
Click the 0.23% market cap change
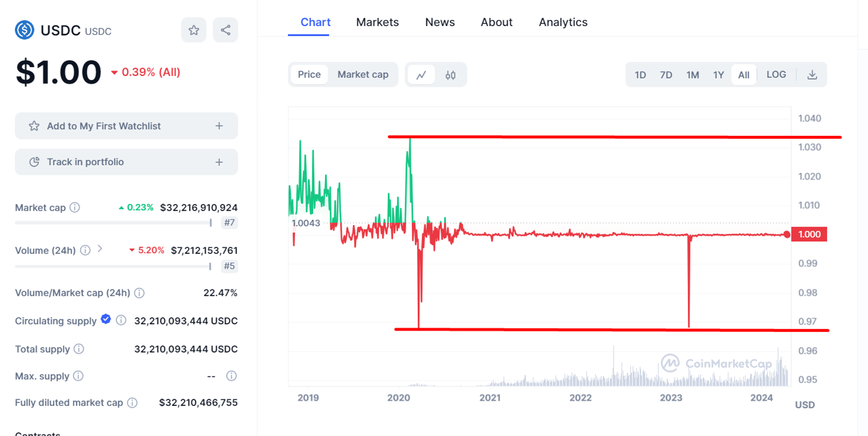pyautogui.click(x=136, y=207)
